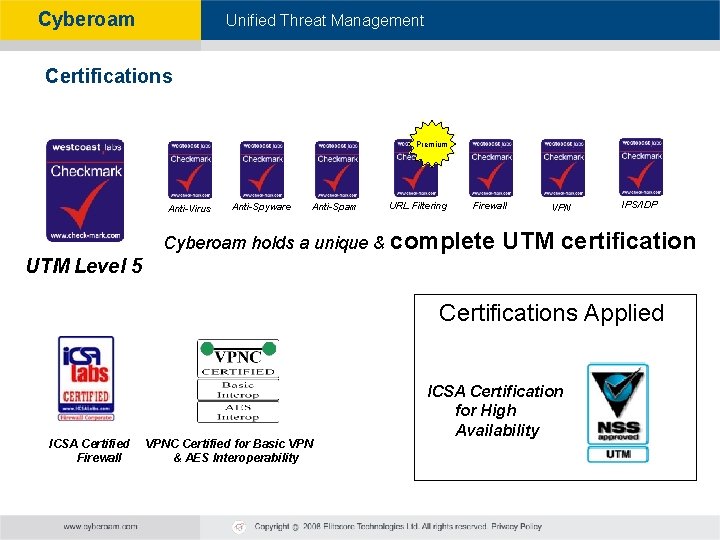Click the Anti-Spam label

pos(334,207)
